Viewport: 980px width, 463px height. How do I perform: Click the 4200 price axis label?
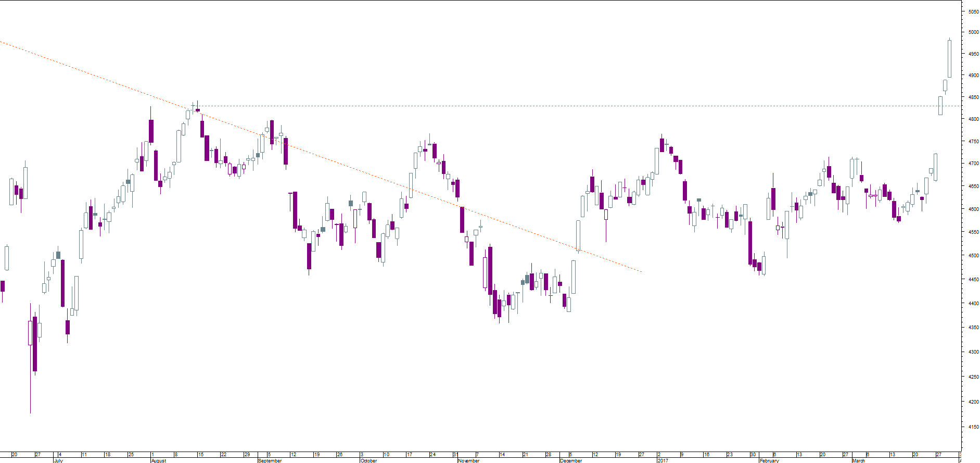click(973, 402)
